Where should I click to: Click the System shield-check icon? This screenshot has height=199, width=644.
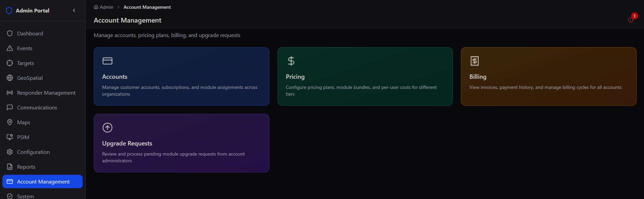tap(10, 196)
